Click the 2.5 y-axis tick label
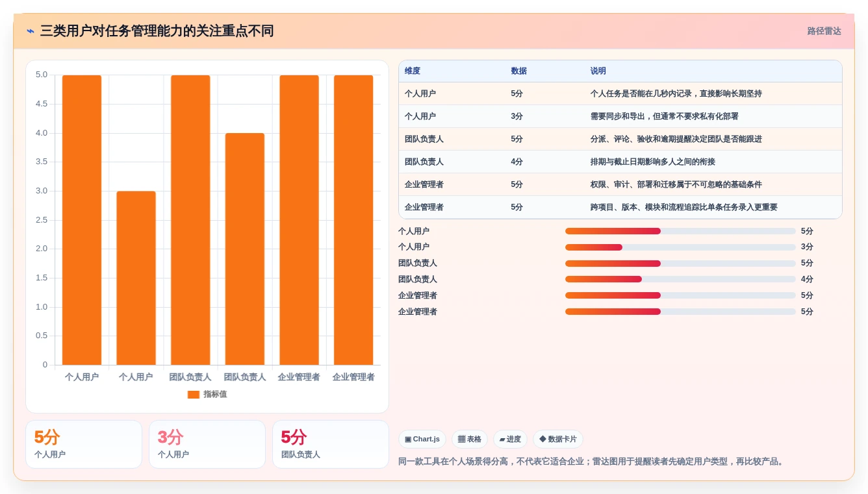868x494 pixels. (x=42, y=220)
